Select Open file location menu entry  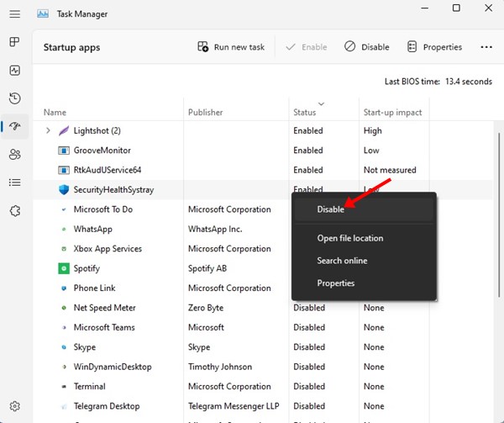coord(349,238)
